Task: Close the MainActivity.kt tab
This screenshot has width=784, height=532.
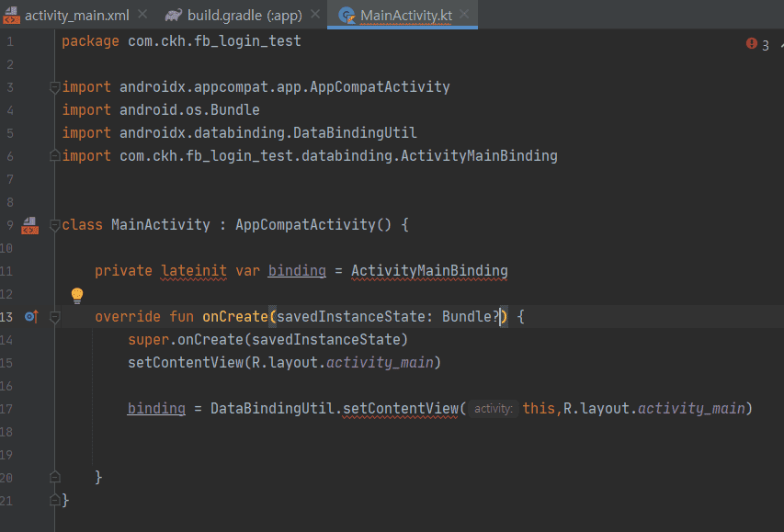Action: pos(464,14)
